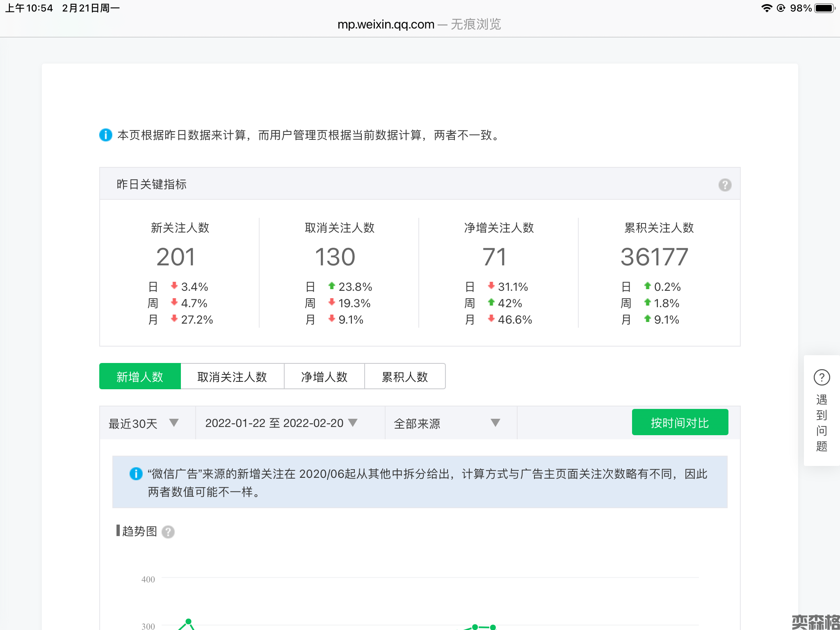Select the 净增人数 tab
This screenshot has height=630, width=840.
324,377
